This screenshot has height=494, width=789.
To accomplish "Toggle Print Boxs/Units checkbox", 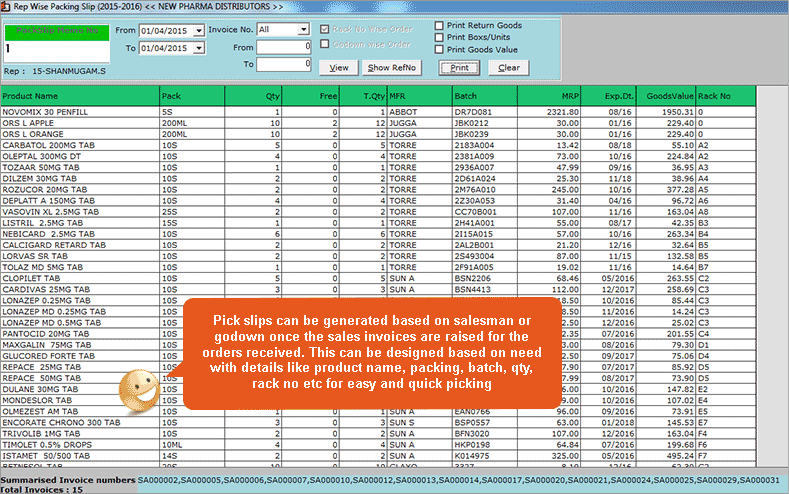I will [x=440, y=37].
